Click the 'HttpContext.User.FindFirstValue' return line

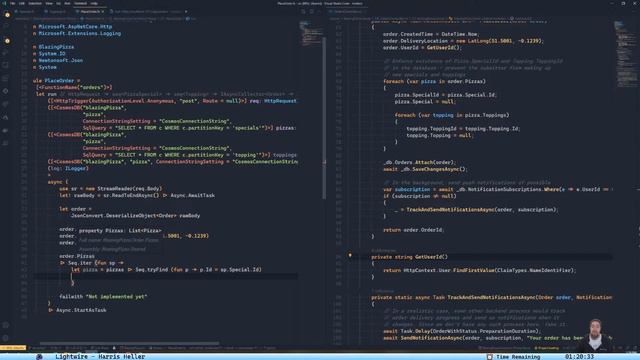[480, 270]
